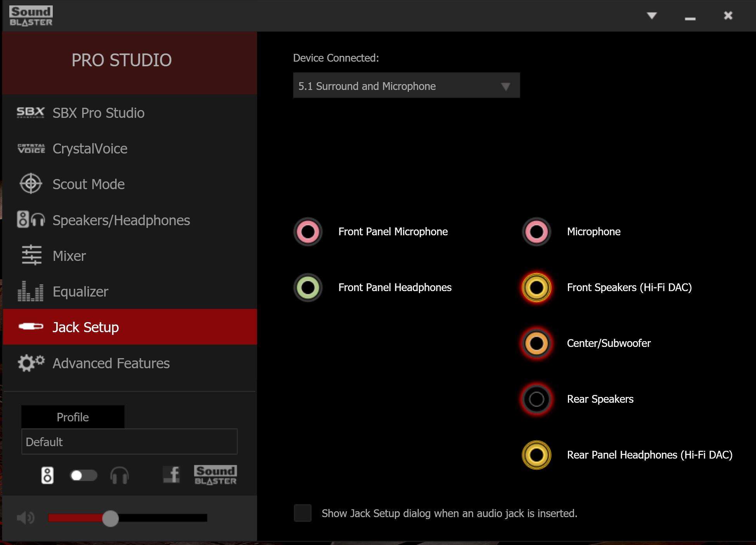Click the 'Front Panel Headphones' label

[395, 288]
